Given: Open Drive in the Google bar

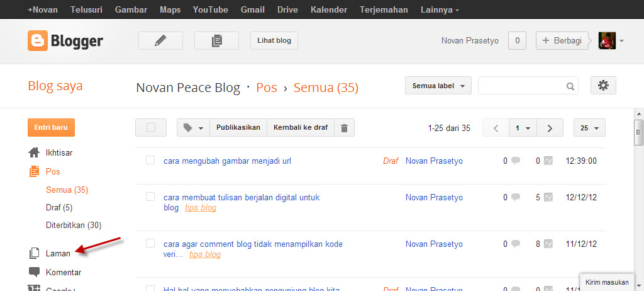Looking at the screenshot, I should point(287,9).
